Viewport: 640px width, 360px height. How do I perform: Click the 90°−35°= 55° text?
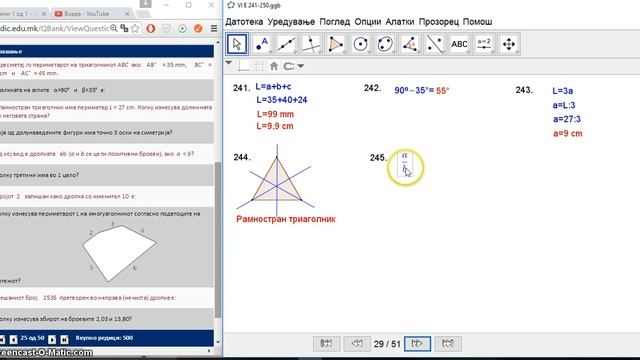422,91
